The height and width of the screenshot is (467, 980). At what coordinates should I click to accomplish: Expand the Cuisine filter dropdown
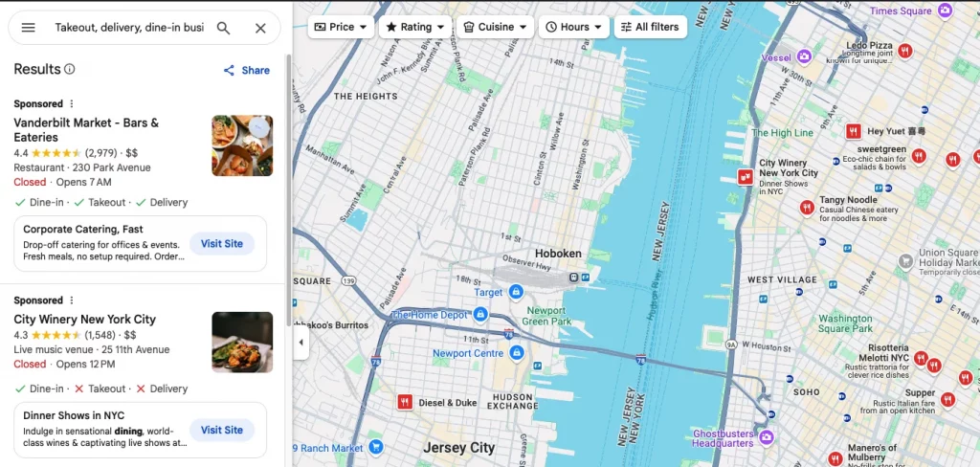496,27
